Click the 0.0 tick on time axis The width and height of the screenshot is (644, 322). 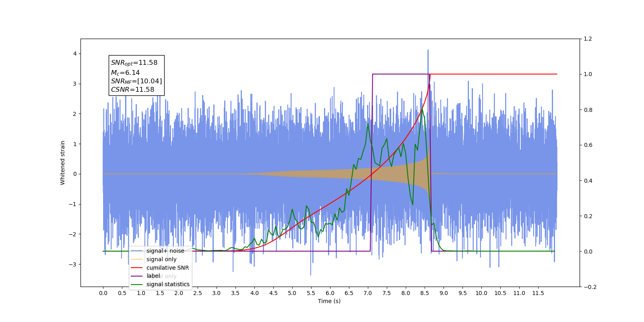pos(103,293)
